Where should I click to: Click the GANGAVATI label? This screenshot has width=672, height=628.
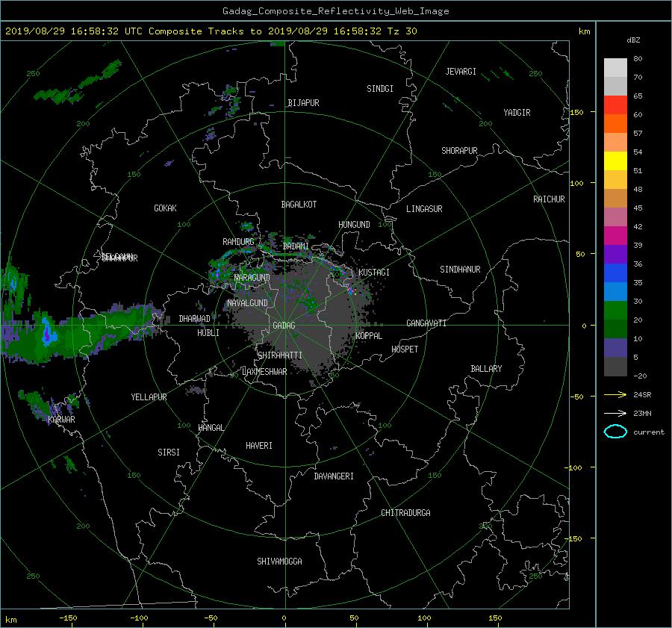pos(426,323)
